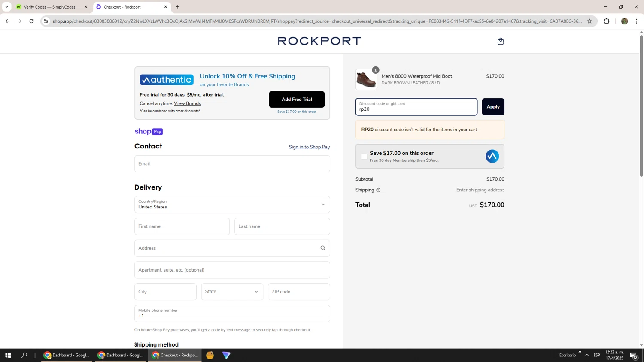The height and width of the screenshot is (362, 644).
Task: Click the boot product thumbnail
Action: click(366, 80)
